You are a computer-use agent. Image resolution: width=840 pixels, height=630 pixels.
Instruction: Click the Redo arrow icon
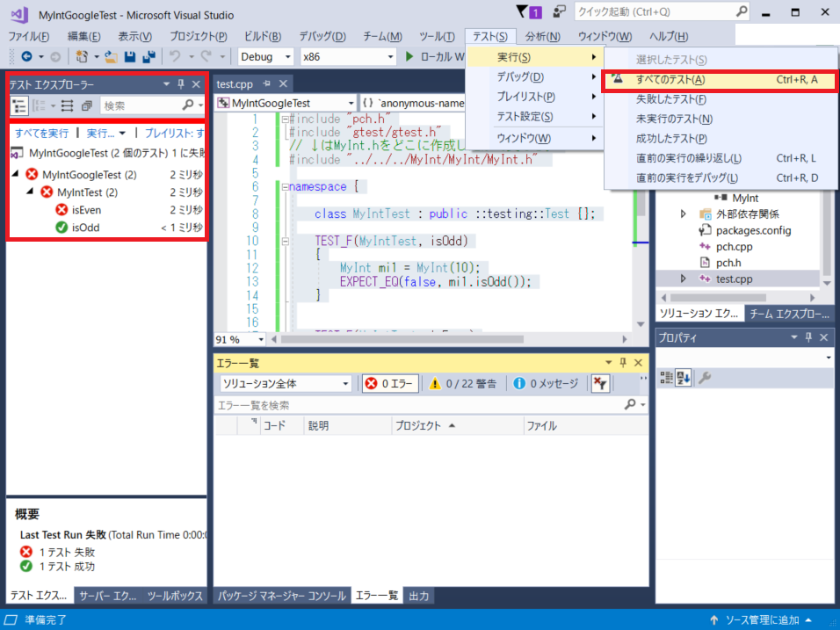(206, 56)
